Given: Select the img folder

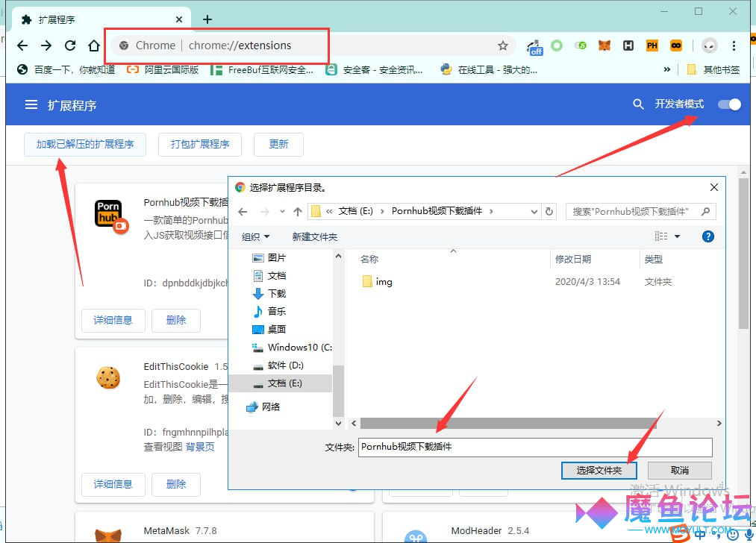Looking at the screenshot, I should click(x=378, y=282).
